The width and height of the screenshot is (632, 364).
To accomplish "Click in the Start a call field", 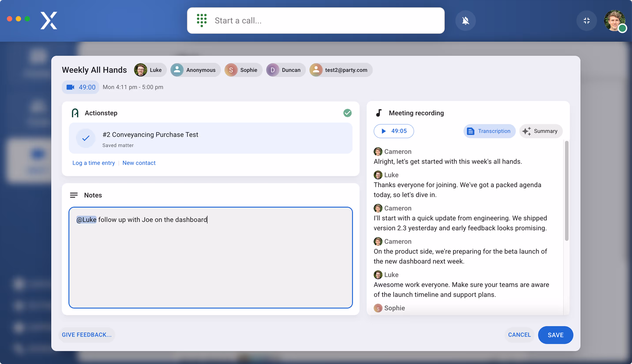I will click(x=316, y=21).
